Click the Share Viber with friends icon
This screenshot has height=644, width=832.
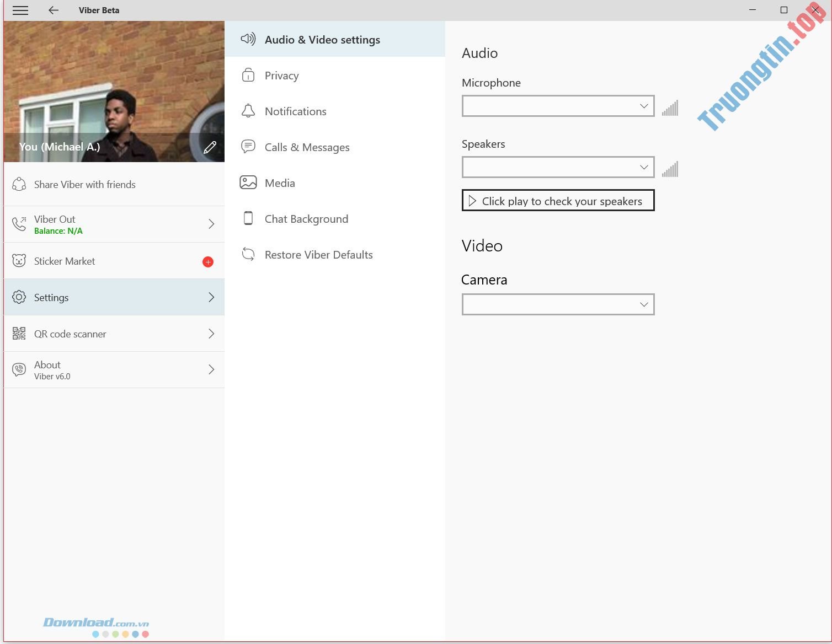click(19, 184)
